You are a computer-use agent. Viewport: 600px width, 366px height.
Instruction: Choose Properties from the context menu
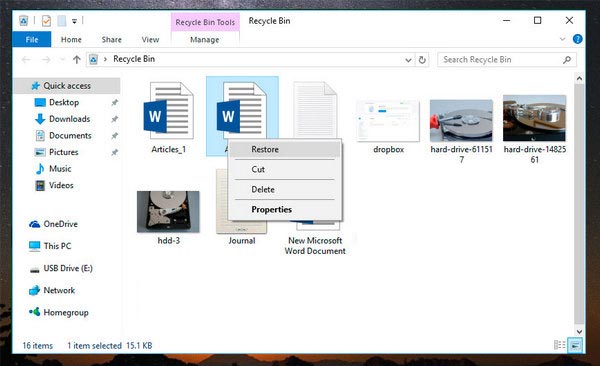[285, 209]
